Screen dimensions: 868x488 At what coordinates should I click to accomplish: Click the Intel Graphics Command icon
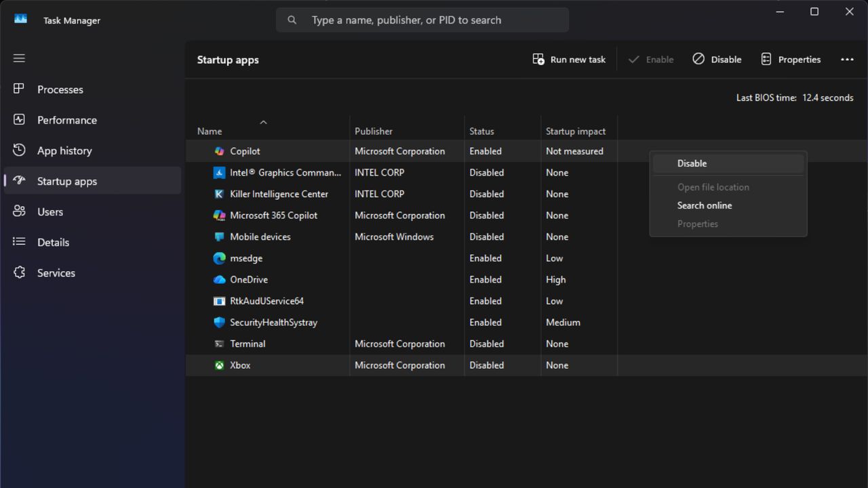click(x=219, y=173)
